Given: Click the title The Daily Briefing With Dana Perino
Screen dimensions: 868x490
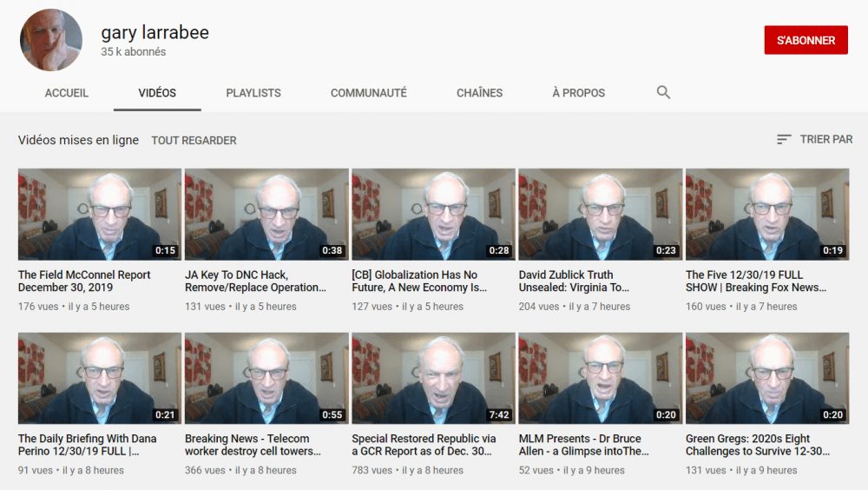Looking at the screenshot, I should 87,445.
